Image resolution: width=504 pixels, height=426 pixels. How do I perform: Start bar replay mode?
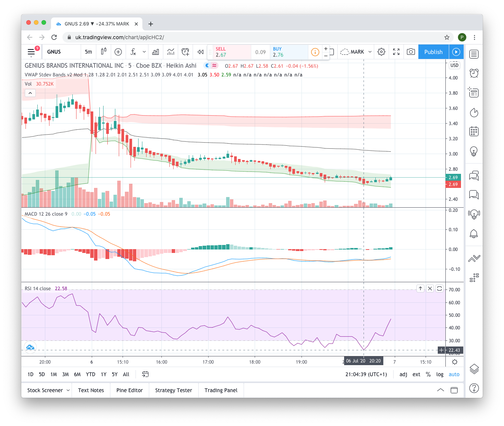[200, 52]
